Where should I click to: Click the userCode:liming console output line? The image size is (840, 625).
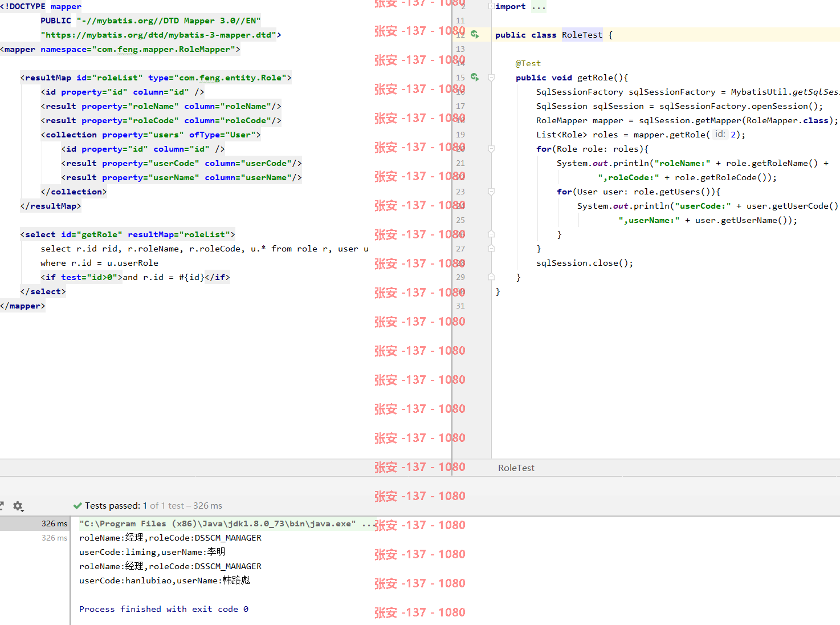tap(152, 552)
